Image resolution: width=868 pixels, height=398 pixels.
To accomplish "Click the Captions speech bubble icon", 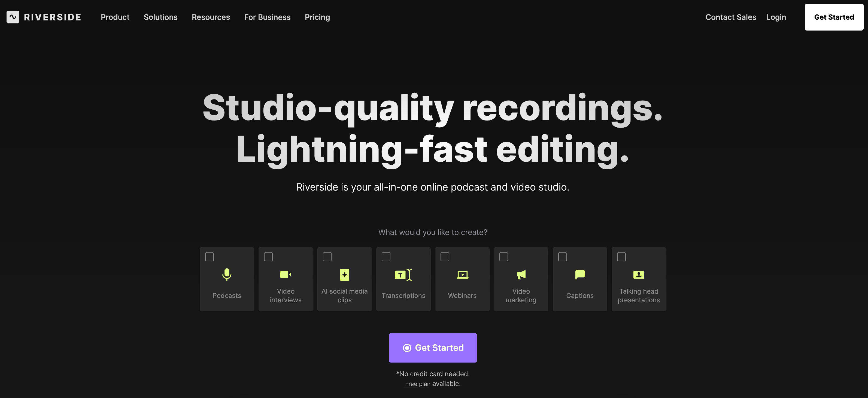I will (x=580, y=275).
